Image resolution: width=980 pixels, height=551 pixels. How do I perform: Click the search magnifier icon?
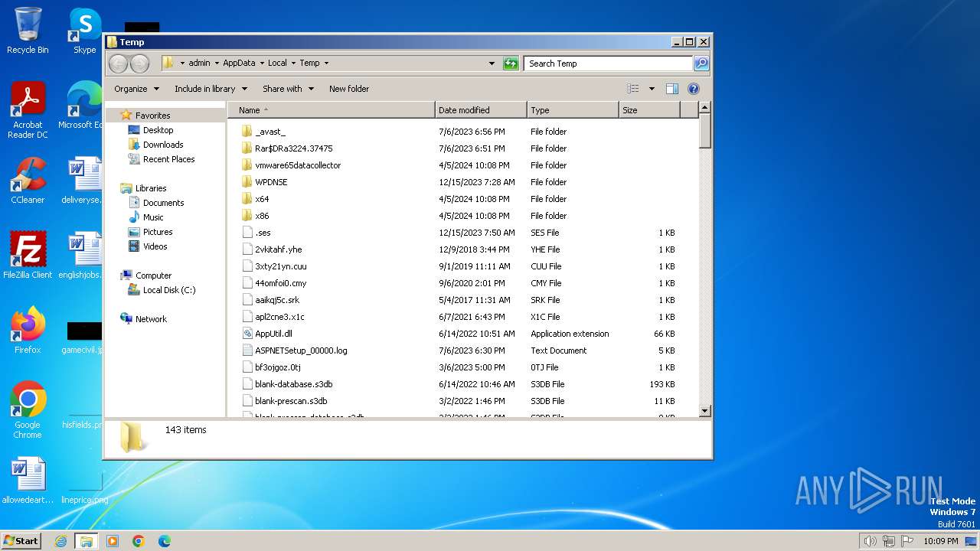[x=701, y=64]
